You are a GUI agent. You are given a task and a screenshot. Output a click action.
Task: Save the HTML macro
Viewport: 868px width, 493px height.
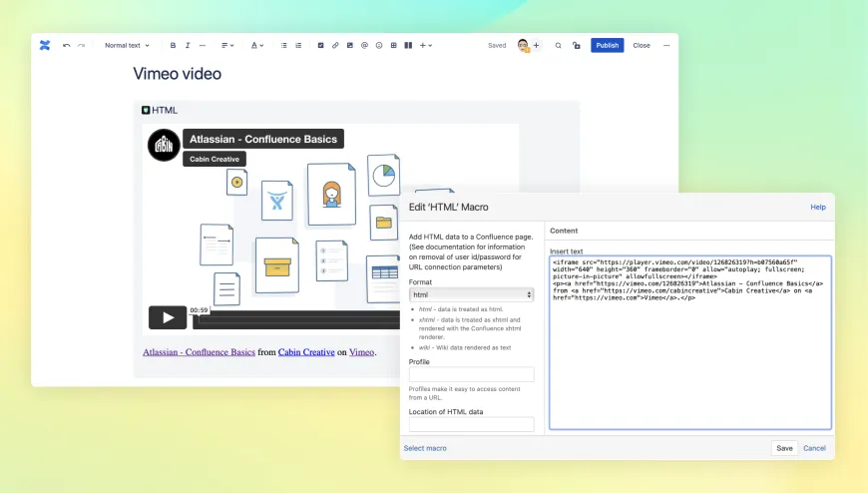(784, 448)
